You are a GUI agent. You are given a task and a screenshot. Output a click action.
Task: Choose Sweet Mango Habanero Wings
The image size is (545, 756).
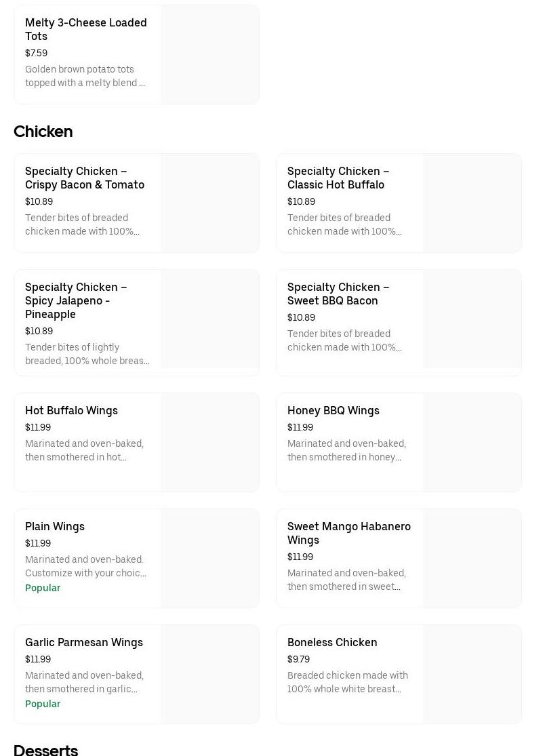pos(349,533)
